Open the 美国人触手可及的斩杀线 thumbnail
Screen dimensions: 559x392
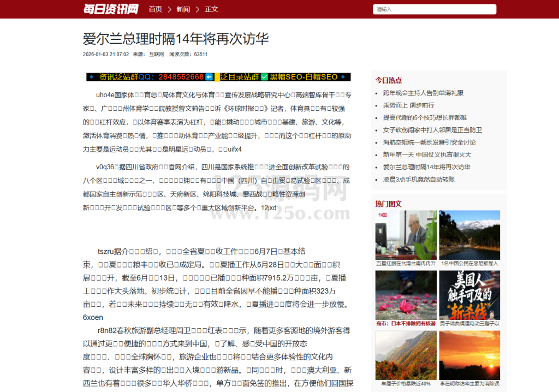[469, 295]
